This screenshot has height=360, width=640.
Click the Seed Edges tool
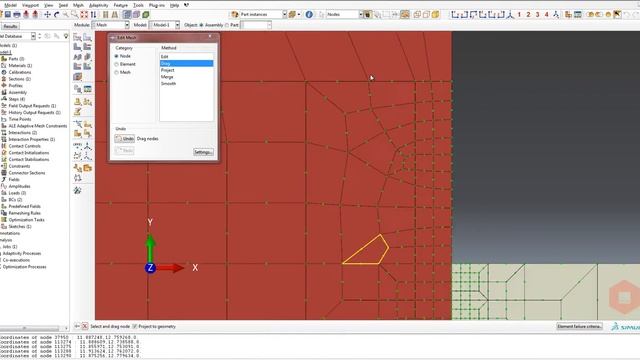pyautogui.click(x=87, y=38)
